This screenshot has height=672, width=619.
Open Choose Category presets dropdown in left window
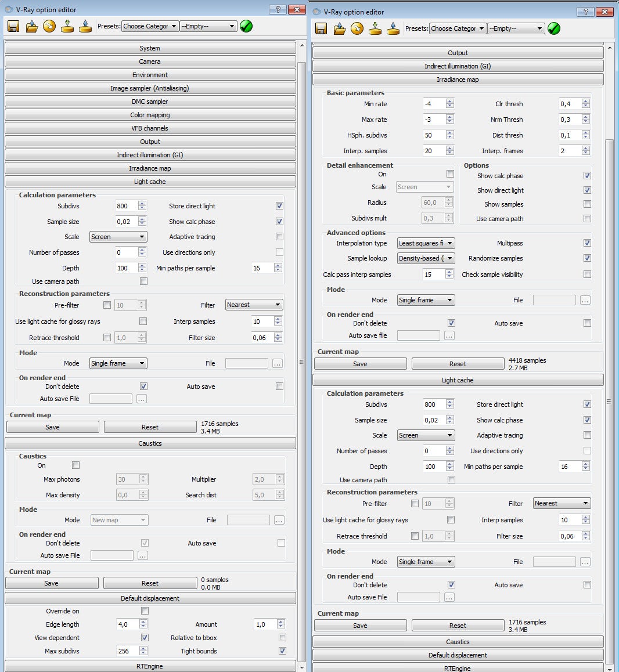(x=150, y=26)
